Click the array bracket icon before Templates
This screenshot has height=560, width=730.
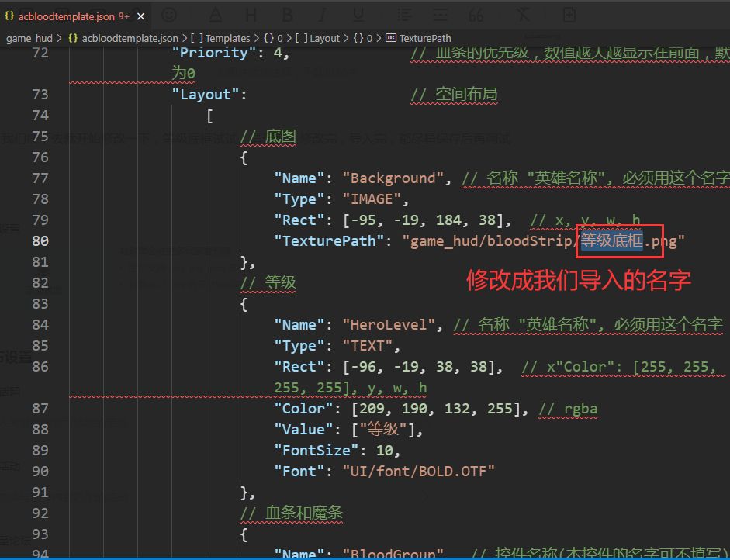tap(196, 38)
